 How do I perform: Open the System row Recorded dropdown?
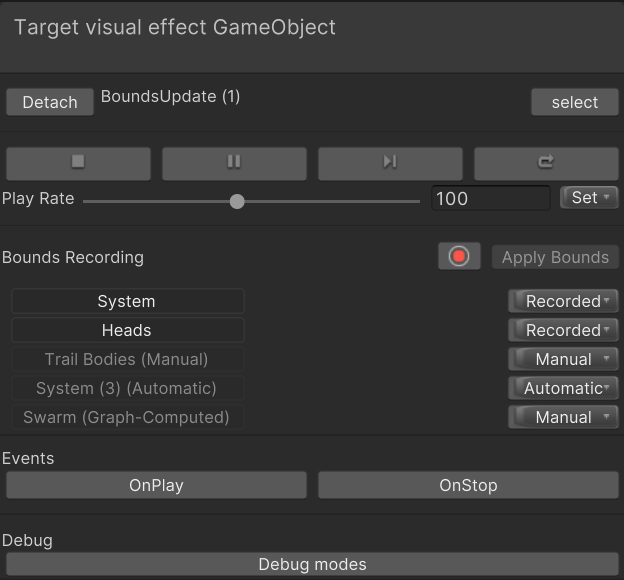[x=563, y=301]
